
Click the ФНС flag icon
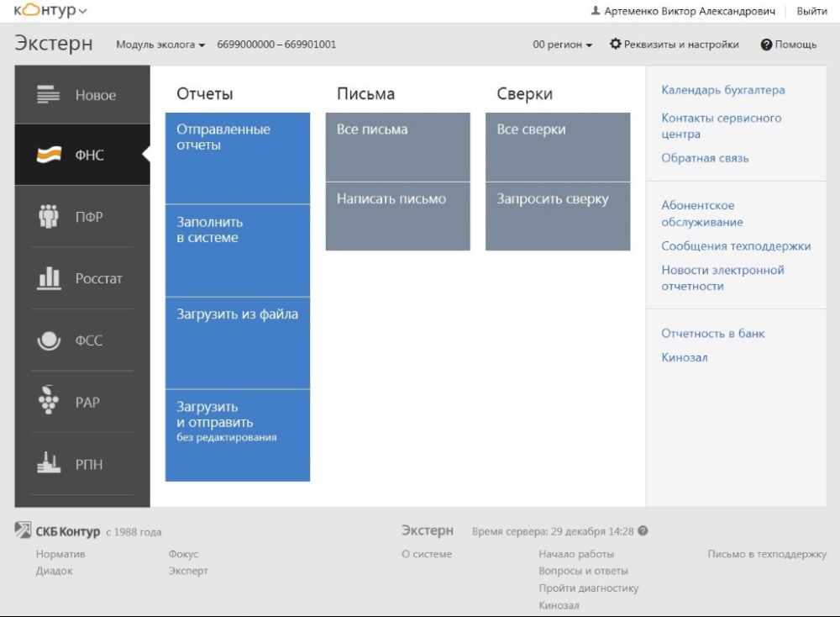coord(49,155)
